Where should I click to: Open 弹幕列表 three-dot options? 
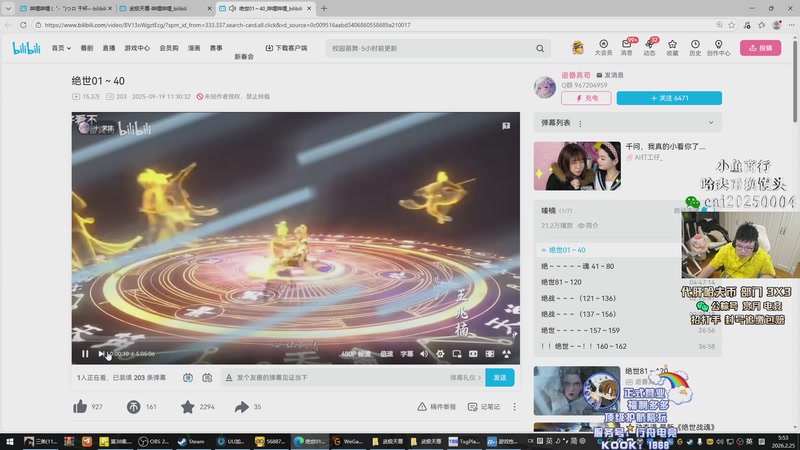tap(580, 123)
